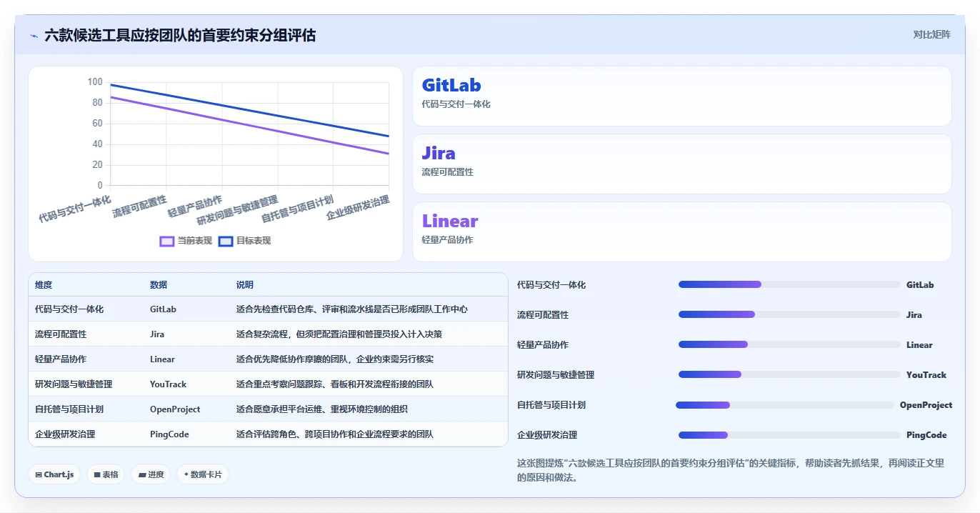Image resolution: width=980 pixels, height=513 pixels.
Task: Click the GitLab progress bar
Action: pyautogui.click(x=789, y=284)
